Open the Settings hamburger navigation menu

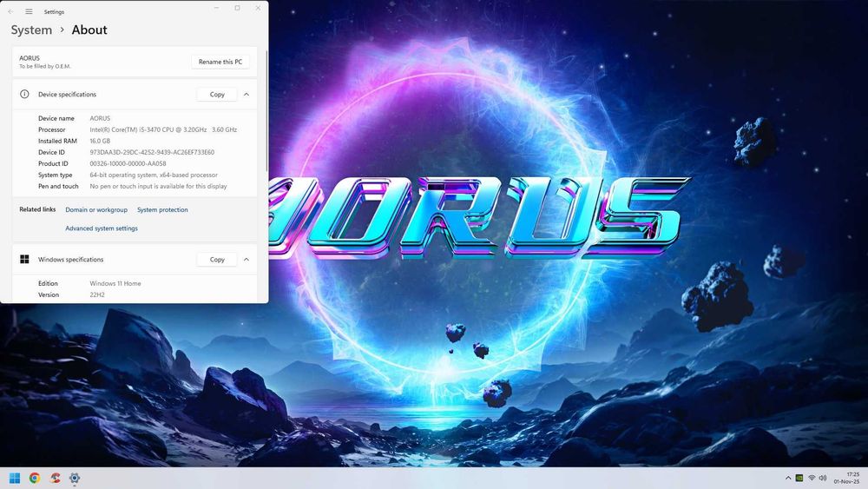(29, 11)
